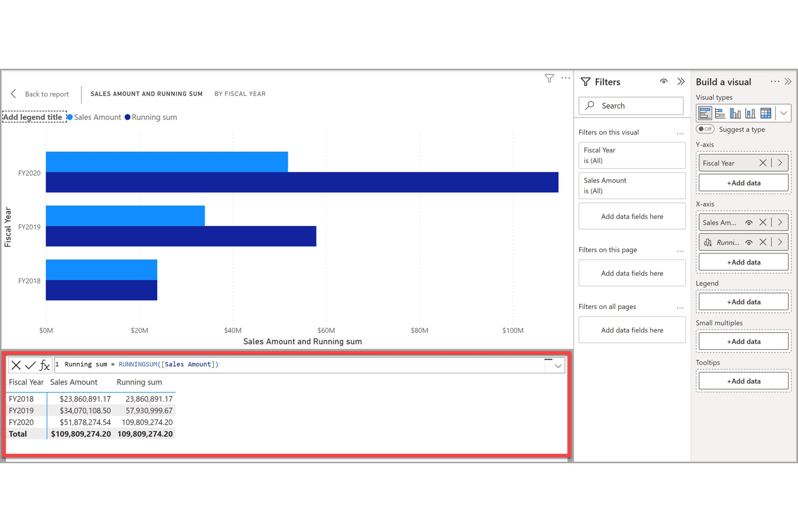Select the FY2020 Sales Amount bar

point(167,162)
